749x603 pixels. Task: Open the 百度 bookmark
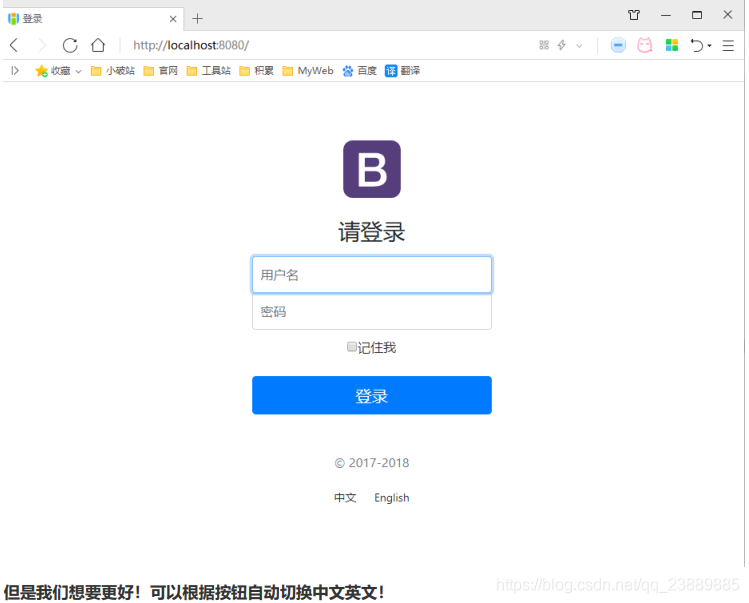click(360, 71)
